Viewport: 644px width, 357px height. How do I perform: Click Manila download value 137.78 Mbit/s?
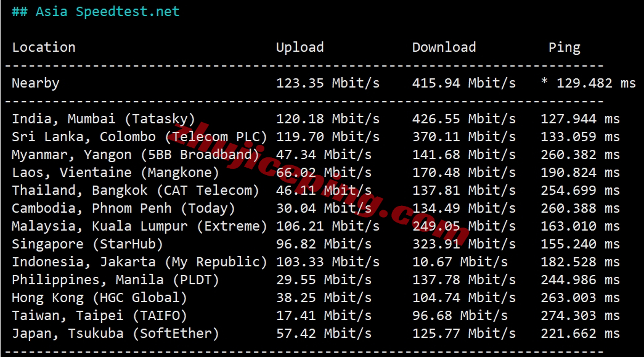pyautogui.click(x=464, y=280)
